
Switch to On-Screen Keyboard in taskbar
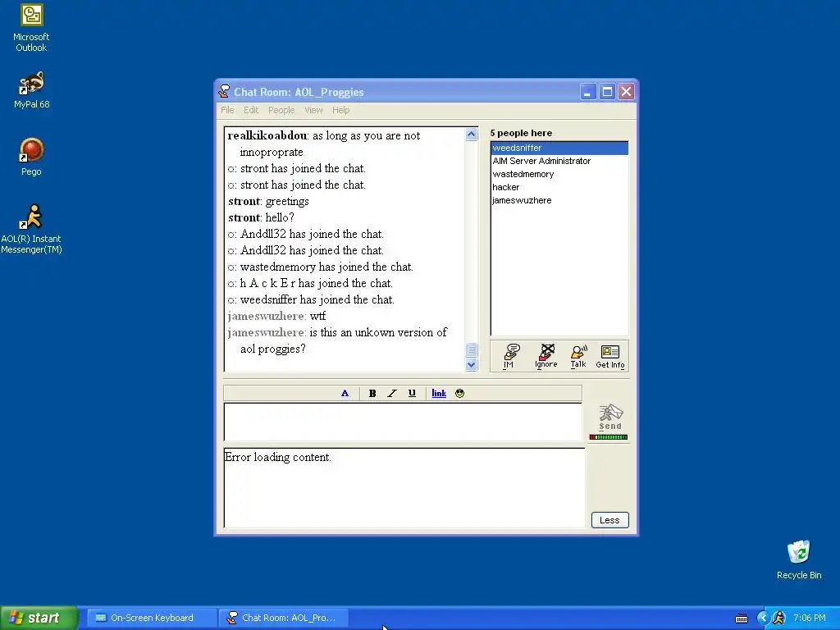point(152,618)
